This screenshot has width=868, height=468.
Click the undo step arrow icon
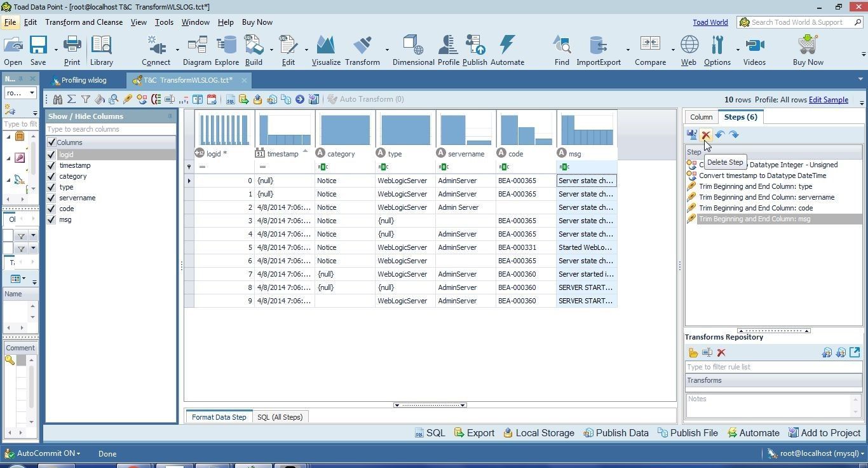[720, 135]
